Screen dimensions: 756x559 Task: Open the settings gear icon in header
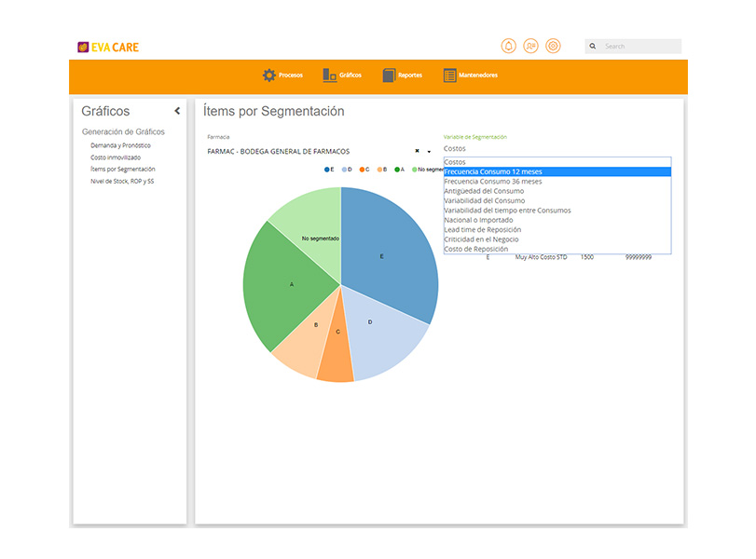(x=553, y=47)
